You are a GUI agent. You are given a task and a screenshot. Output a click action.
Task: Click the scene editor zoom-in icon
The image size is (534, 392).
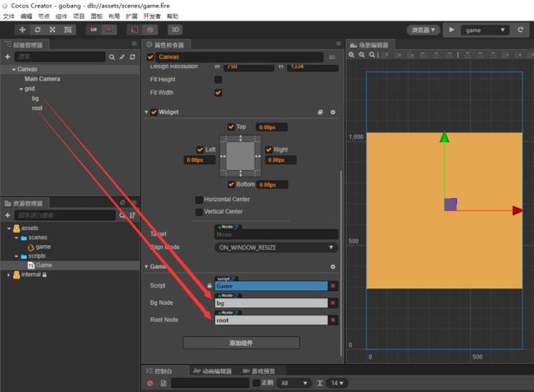coord(352,54)
